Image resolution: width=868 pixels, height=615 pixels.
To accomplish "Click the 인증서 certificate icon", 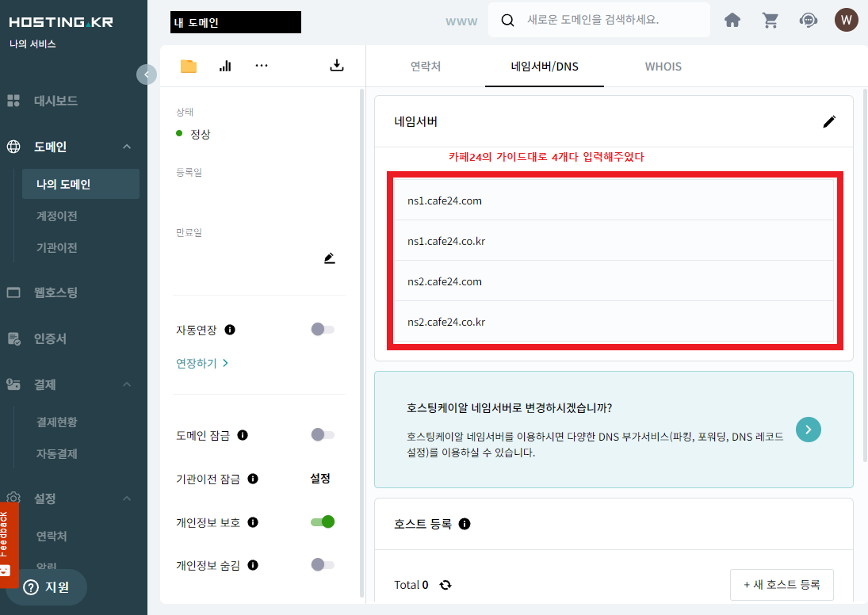I will (13, 338).
